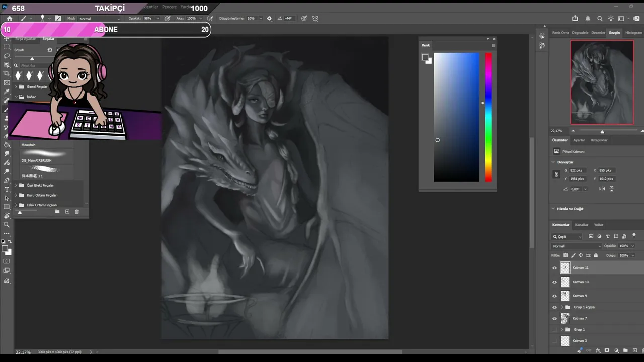
Task: Toggle lock transparent pixels
Action: click(x=566, y=255)
